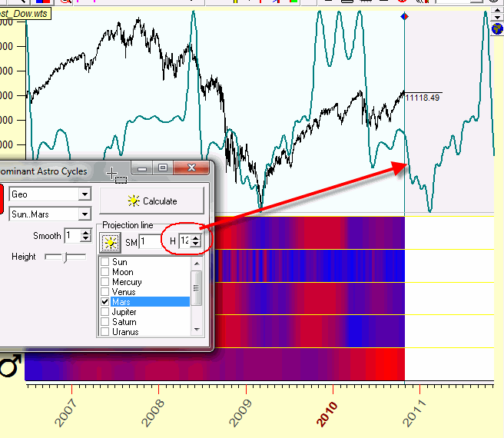504x438 pixels.
Task: Click the Mars symbol beside the color band
Action: [11, 367]
